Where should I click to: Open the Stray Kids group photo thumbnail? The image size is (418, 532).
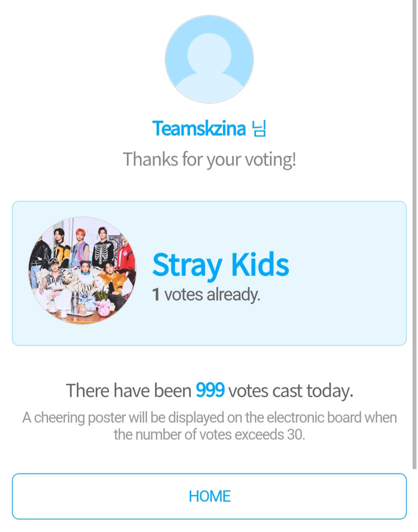click(83, 270)
